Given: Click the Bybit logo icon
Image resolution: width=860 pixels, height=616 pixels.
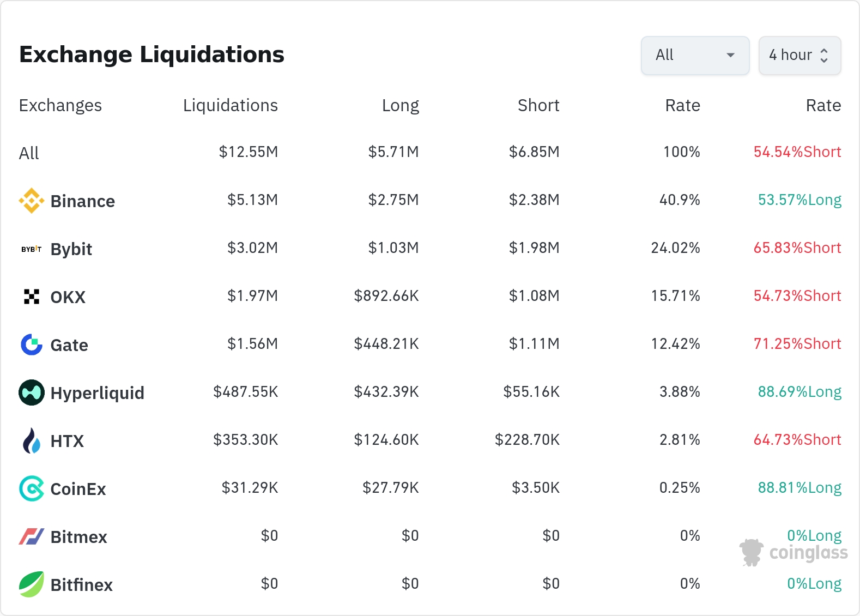Looking at the screenshot, I should pyautogui.click(x=32, y=249).
